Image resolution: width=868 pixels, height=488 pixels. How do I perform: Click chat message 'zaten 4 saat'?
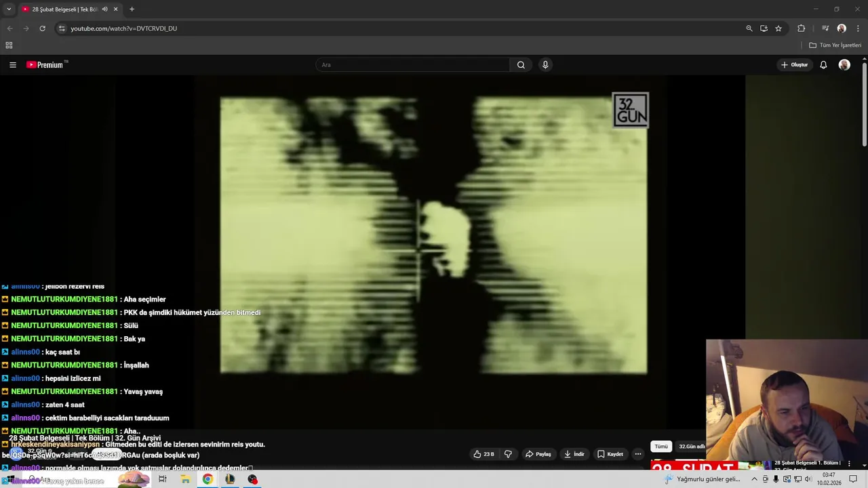64,405
